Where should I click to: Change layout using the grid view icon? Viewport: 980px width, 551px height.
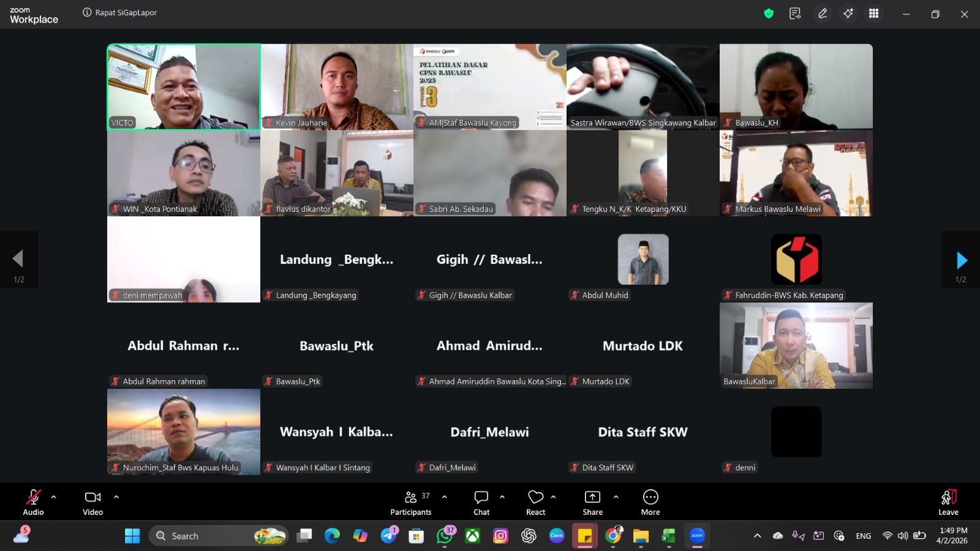874,13
